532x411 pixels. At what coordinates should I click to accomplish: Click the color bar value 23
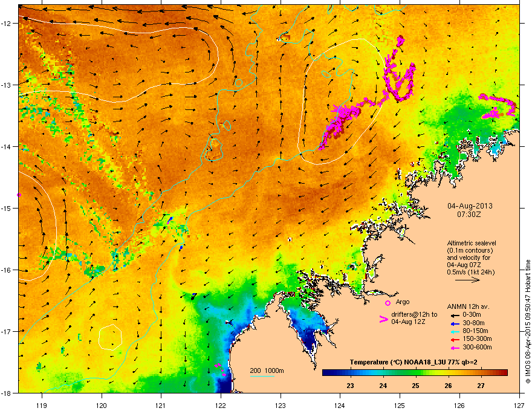[x=351, y=386]
